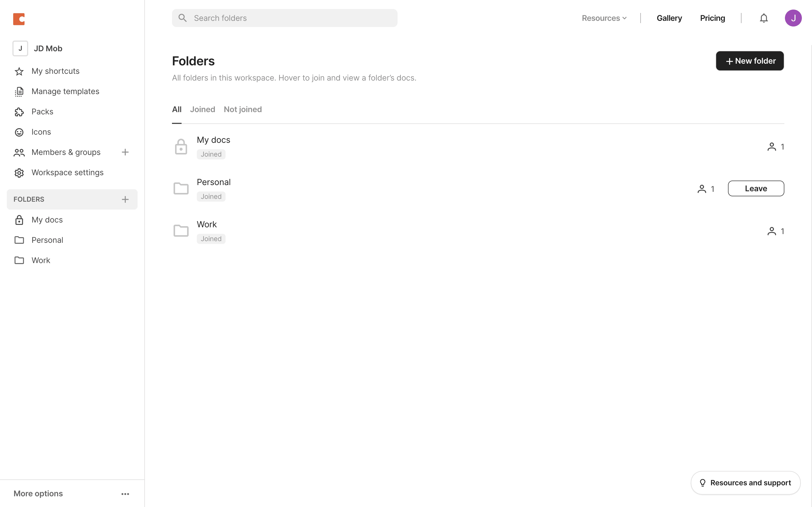Open the purple user avatar menu
Image resolution: width=812 pixels, height=507 pixels.
[793, 18]
